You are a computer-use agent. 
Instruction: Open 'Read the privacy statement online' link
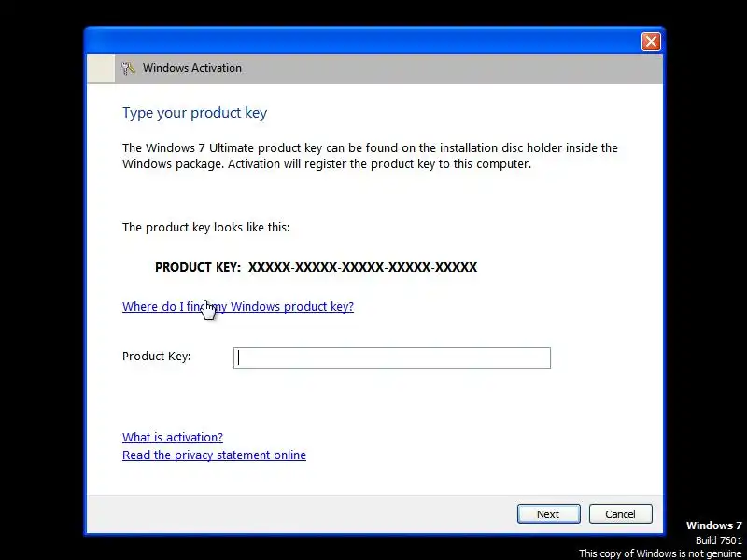[x=214, y=455]
